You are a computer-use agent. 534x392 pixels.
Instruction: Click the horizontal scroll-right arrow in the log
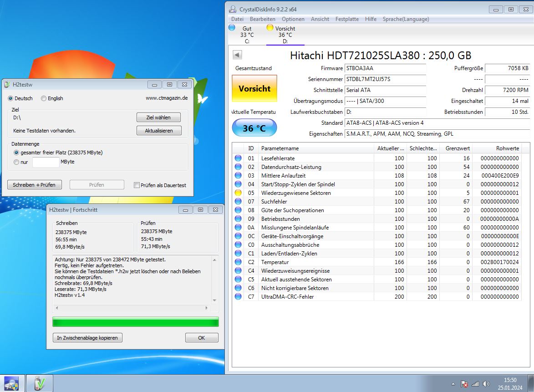point(206,308)
